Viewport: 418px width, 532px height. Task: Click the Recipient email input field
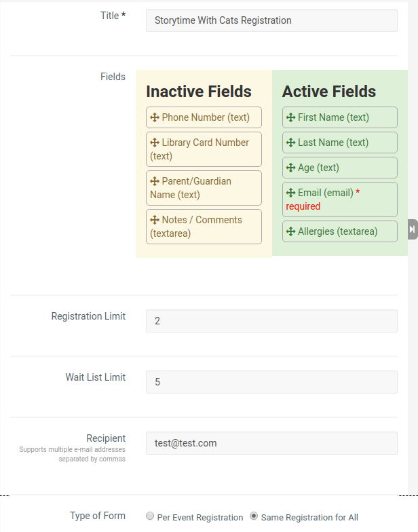(x=271, y=443)
